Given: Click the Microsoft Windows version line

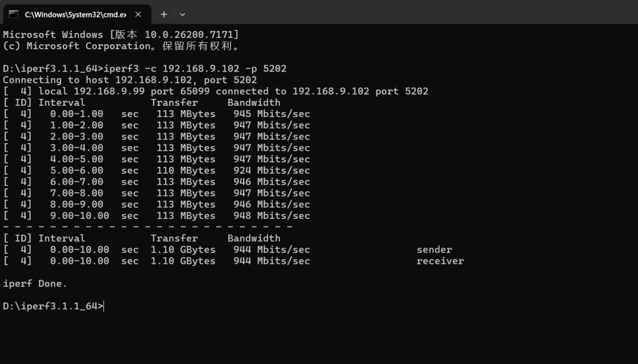Looking at the screenshot, I should 121,34.
